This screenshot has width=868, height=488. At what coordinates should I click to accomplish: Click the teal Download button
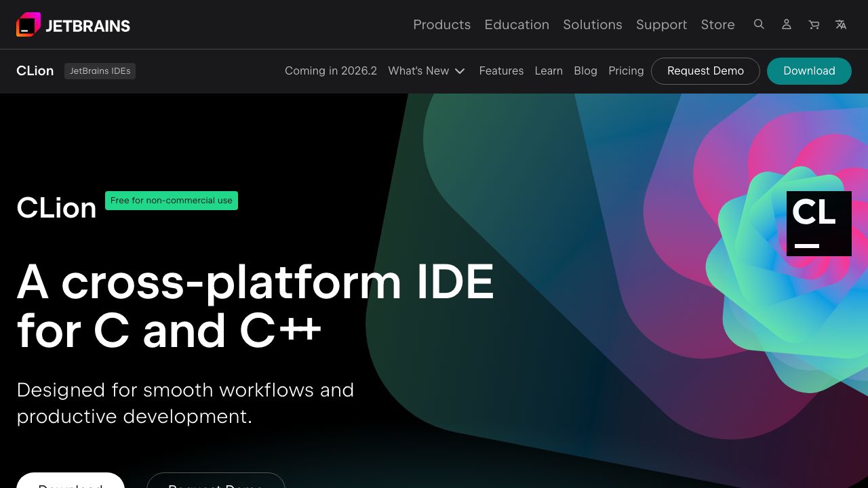point(809,71)
